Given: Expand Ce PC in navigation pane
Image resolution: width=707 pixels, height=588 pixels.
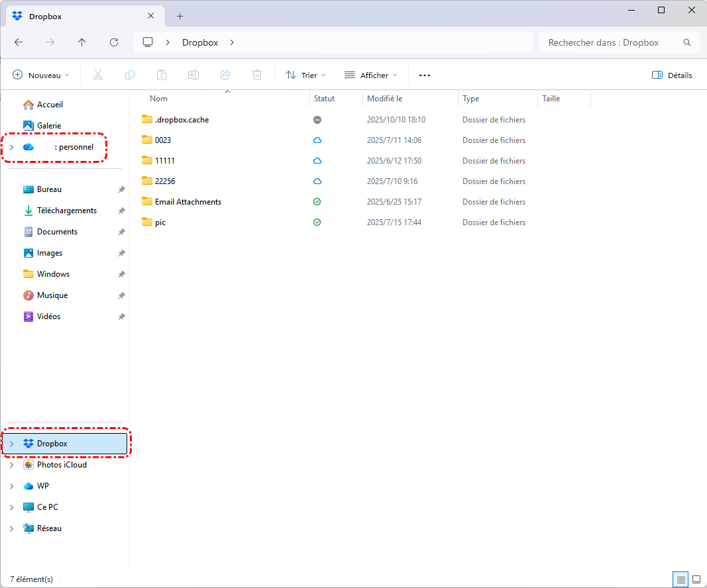Looking at the screenshot, I should (11, 507).
